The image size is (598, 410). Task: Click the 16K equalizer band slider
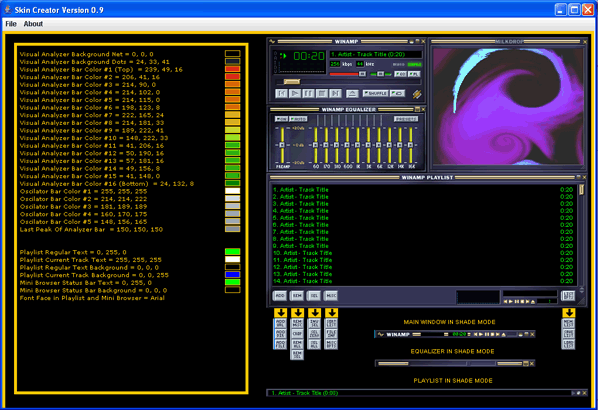click(x=411, y=145)
